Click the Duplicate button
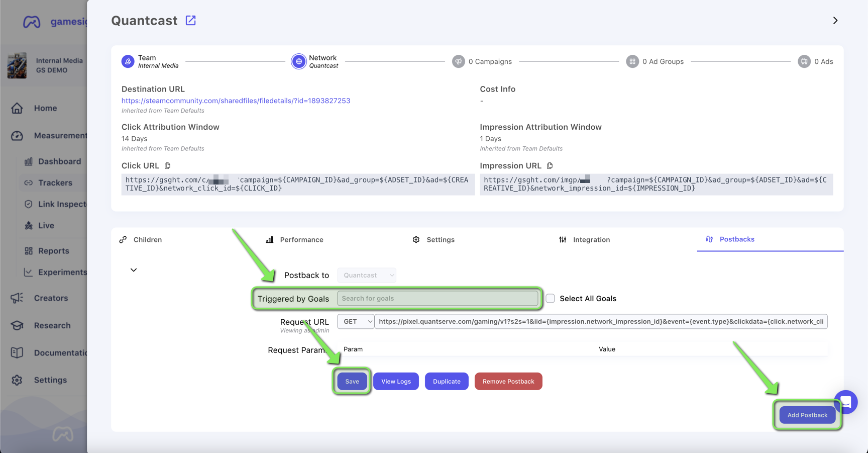The image size is (868, 453). [x=447, y=382]
